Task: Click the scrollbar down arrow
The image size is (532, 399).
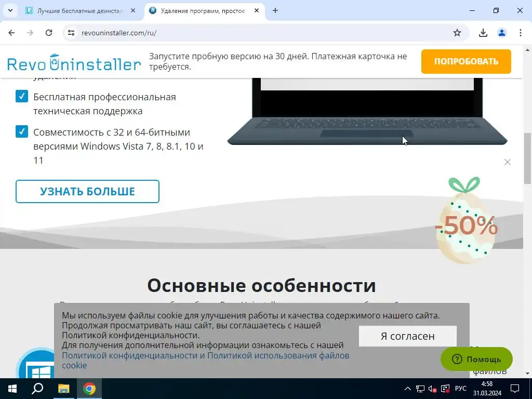Action: (527, 374)
